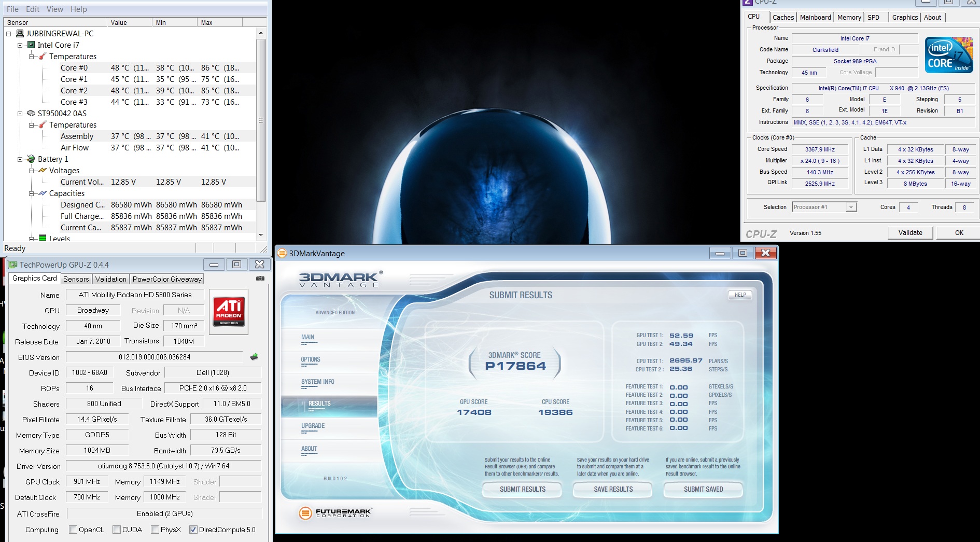Viewport: 980px width, 542px height.
Task: Click the JUBBINGREWAL-PC computer icon in the sensor tree
Action: 20,34
